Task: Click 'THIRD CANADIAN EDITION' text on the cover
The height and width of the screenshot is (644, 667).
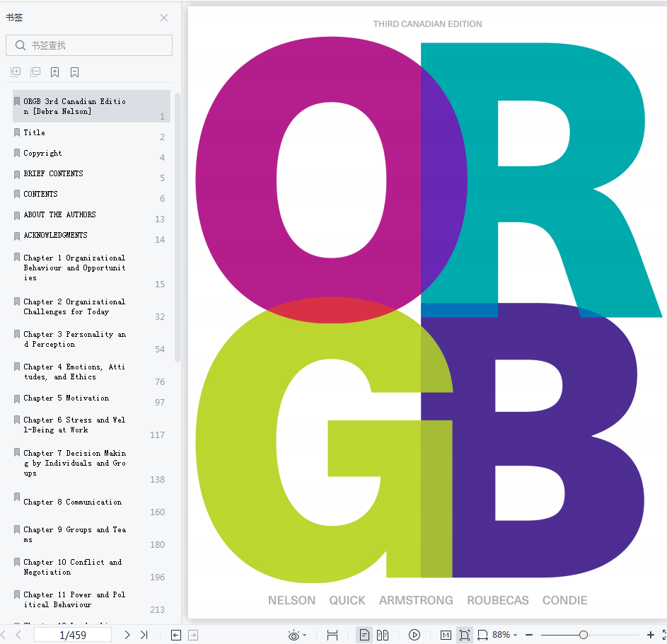Action: click(427, 24)
